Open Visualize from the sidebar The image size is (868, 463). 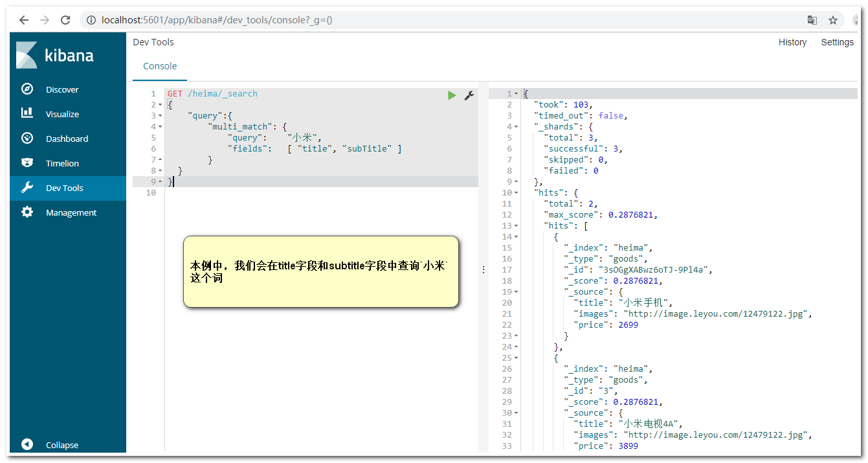[62, 114]
